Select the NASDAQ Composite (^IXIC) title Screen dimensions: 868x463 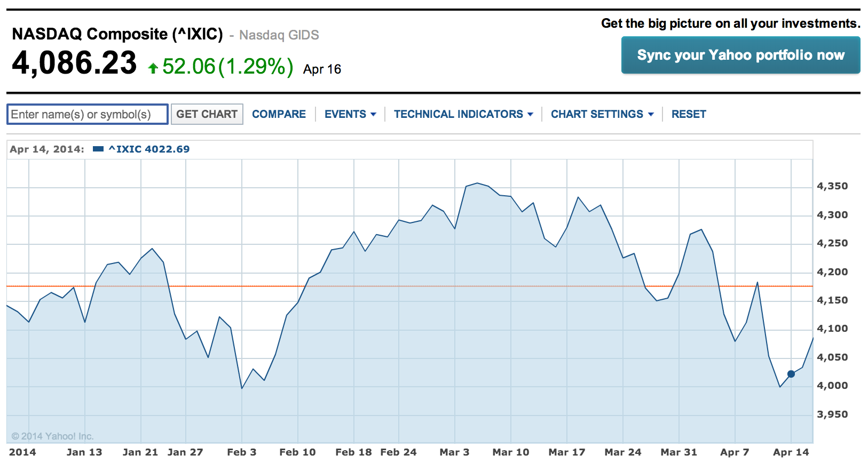pyautogui.click(x=117, y=34)
